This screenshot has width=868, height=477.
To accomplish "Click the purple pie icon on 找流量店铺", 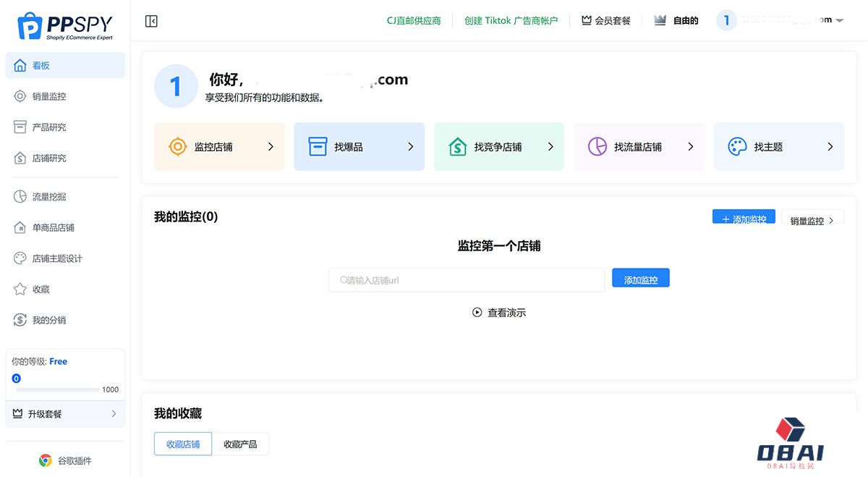I will (597, 146).
